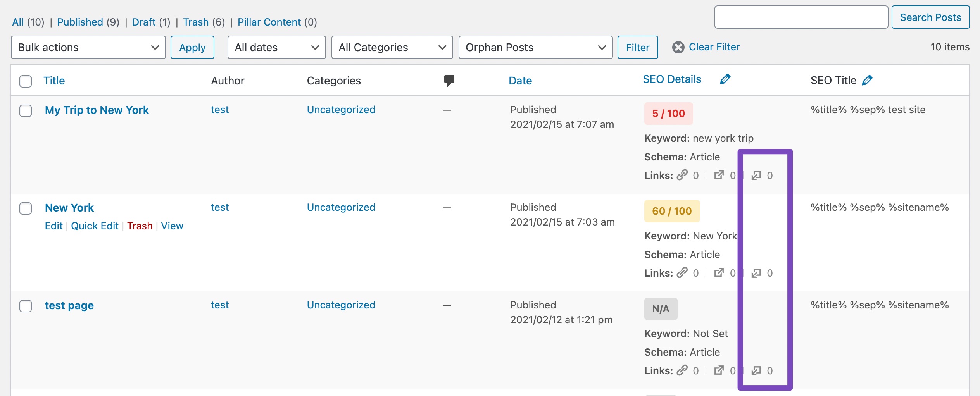This screenshot has height=396, width=980.
Task: Open Quick Edit for the New York post
Action: pyautogui.click(x=95, y=226)
